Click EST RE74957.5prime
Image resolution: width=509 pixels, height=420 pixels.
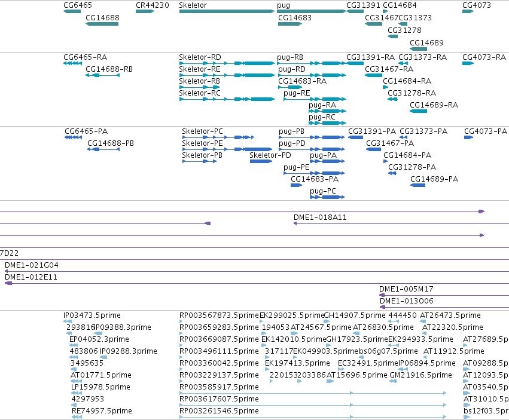[102, 411]
